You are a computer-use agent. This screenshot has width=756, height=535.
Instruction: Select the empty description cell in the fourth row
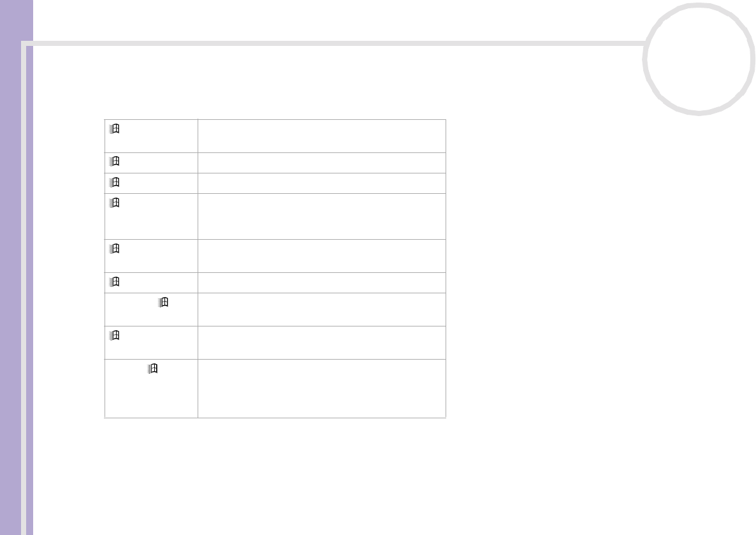321,216
